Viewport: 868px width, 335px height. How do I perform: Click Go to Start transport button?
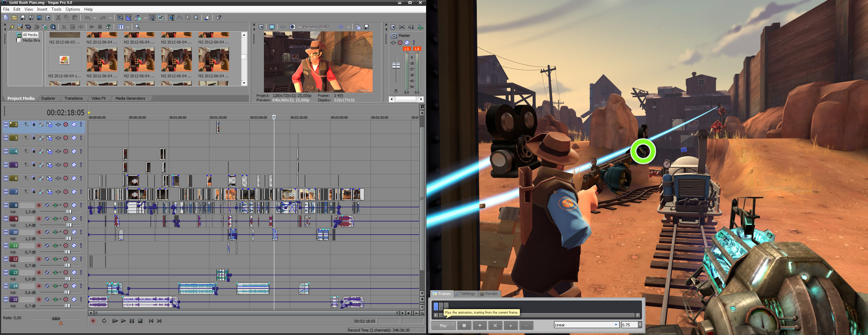[151, 321]
